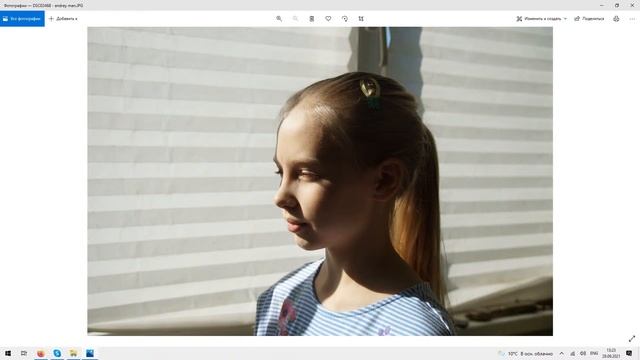Change the ENG input language
The height and width of the screenshot is (360, 640).
tap(594, 353)
